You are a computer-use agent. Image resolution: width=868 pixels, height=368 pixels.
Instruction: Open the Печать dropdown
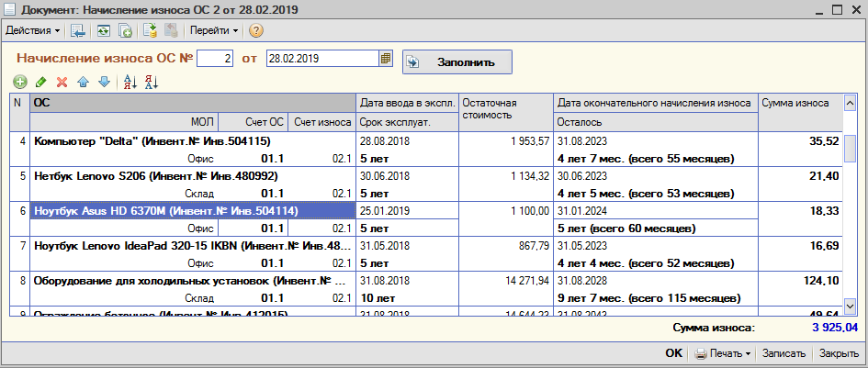coord(723,353)
